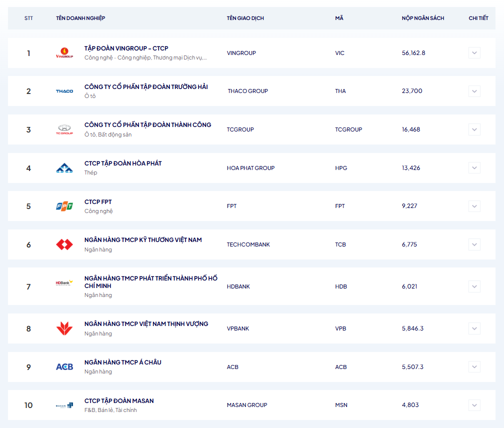Open NGÂN HÀNG TMCP Á CHÂU name
Image resolution: width=504 pixels, height=428 pixels.
(x=123, y=362)
